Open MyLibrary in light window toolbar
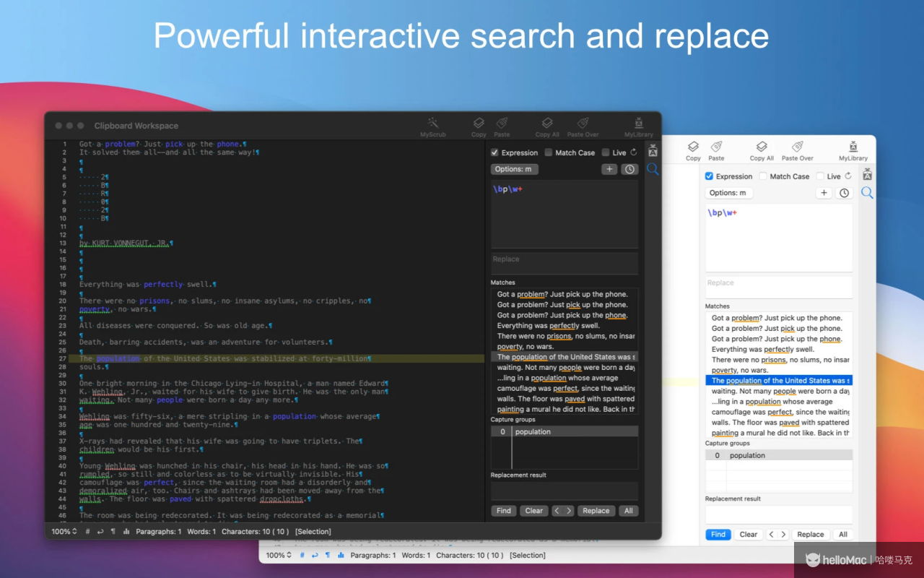924x578 pixels. (x=853, y=151)
